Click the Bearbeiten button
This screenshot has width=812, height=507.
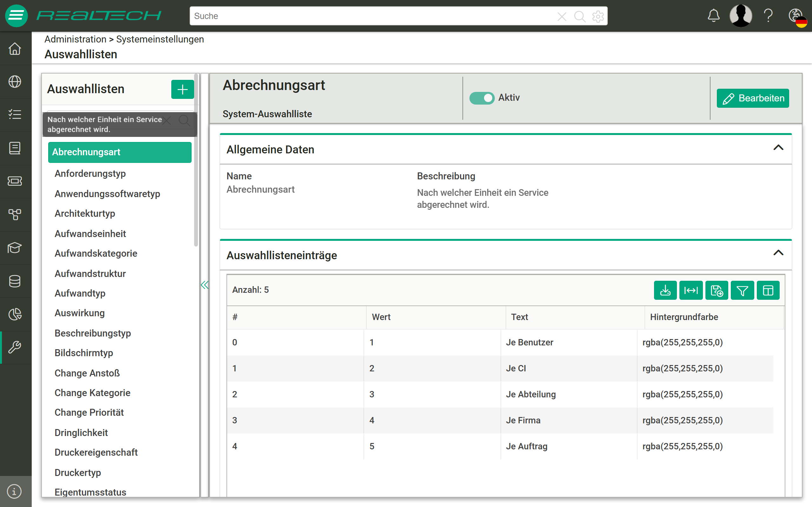click(753, 98)
